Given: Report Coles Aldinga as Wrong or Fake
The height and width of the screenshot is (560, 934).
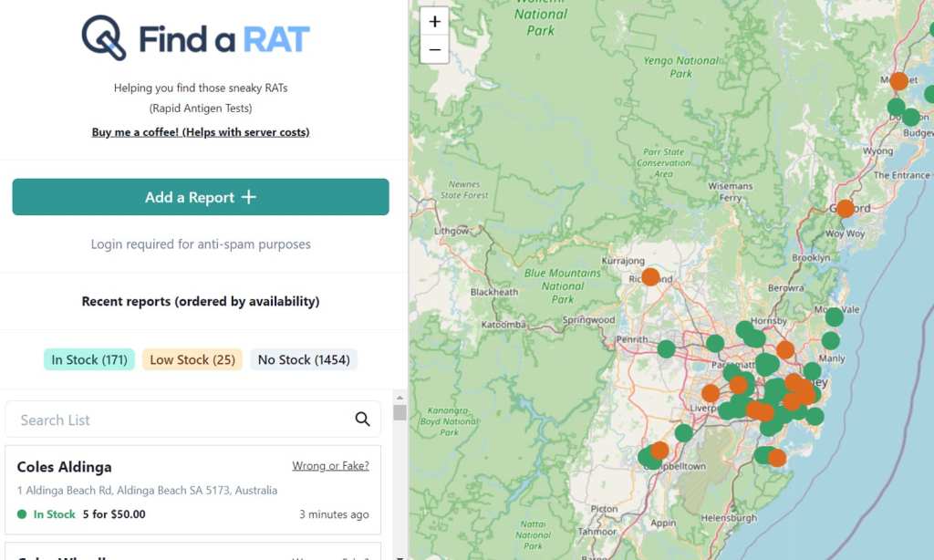Looking at the screenshot, I should 330,466.
